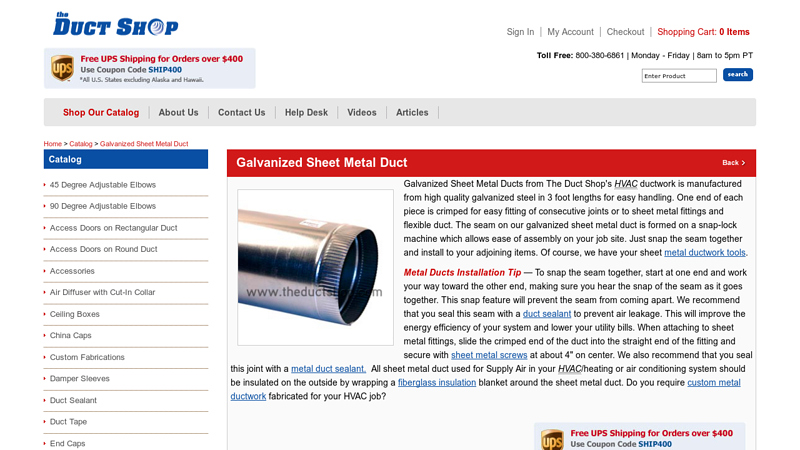
Task: Click the Back link in red header
Action: [733, 163]
